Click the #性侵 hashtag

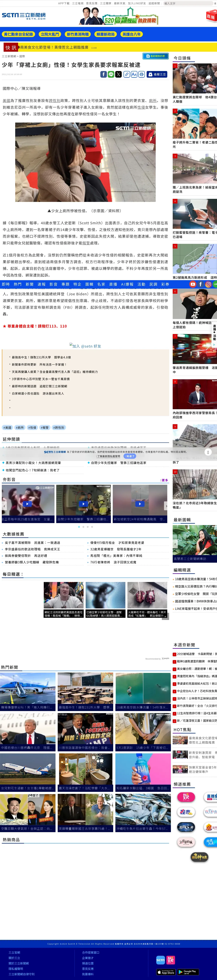[32, 428]
